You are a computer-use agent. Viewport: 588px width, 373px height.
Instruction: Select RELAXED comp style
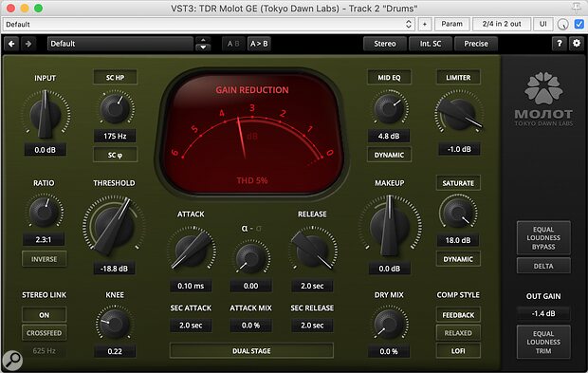pyautogui.click(x=458, y=333)
